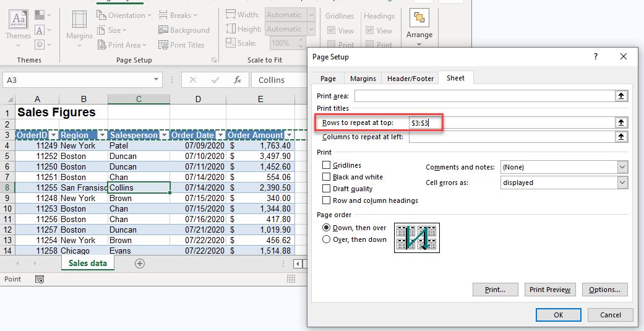Click the macro recording status icon
Viewport: 644px width, 331px height.
(x=40, y=279)
